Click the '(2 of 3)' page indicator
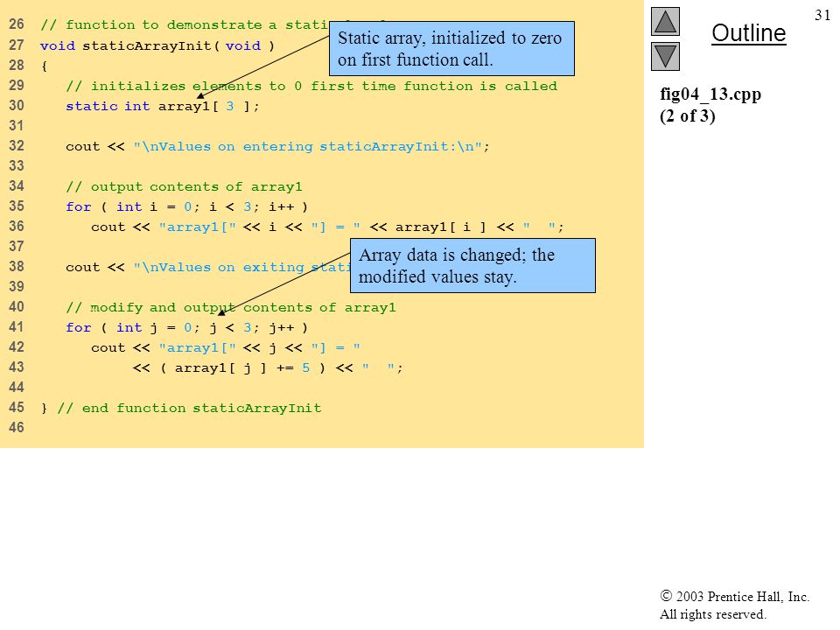 click(x=688, y=115)
